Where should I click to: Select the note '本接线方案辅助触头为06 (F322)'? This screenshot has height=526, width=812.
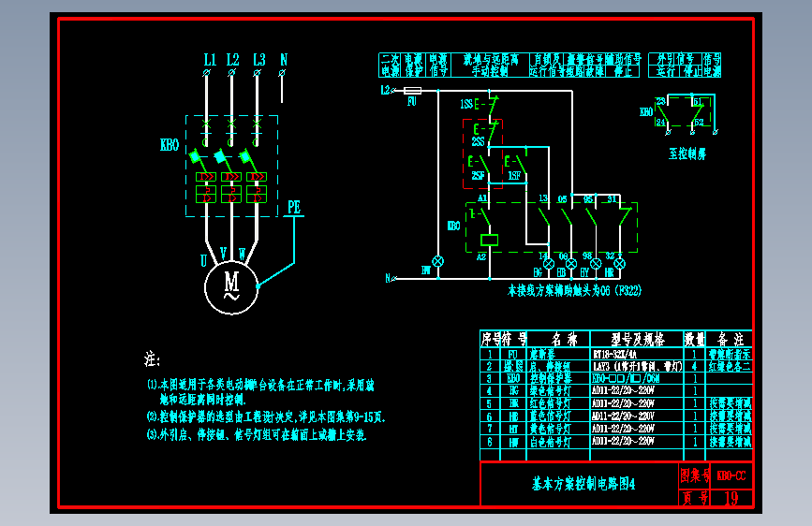(x=574, y=290)
